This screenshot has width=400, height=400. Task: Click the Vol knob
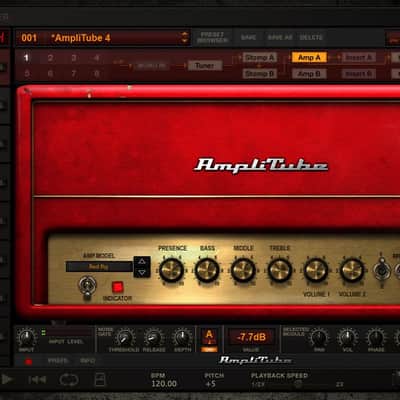348,338
